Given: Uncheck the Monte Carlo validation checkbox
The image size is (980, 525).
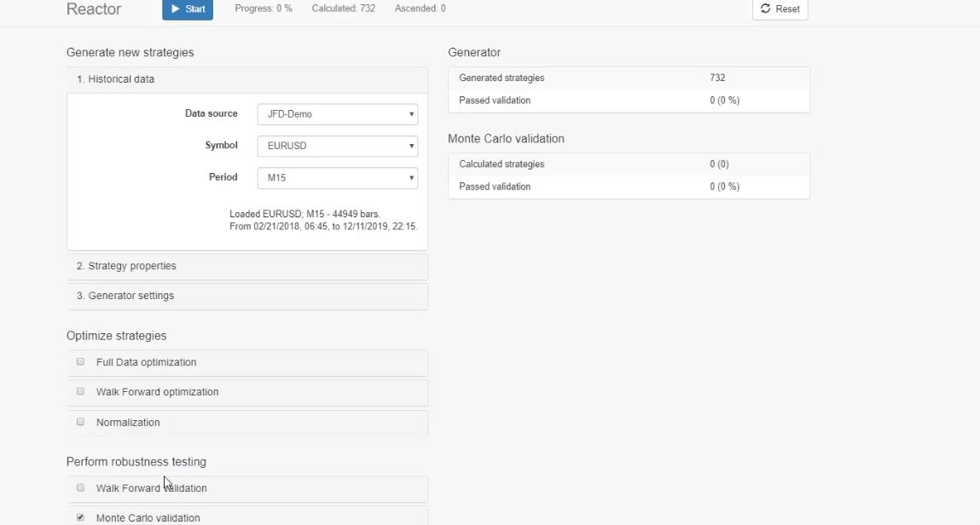Looking at the screenshot, I should click(81, 517).
